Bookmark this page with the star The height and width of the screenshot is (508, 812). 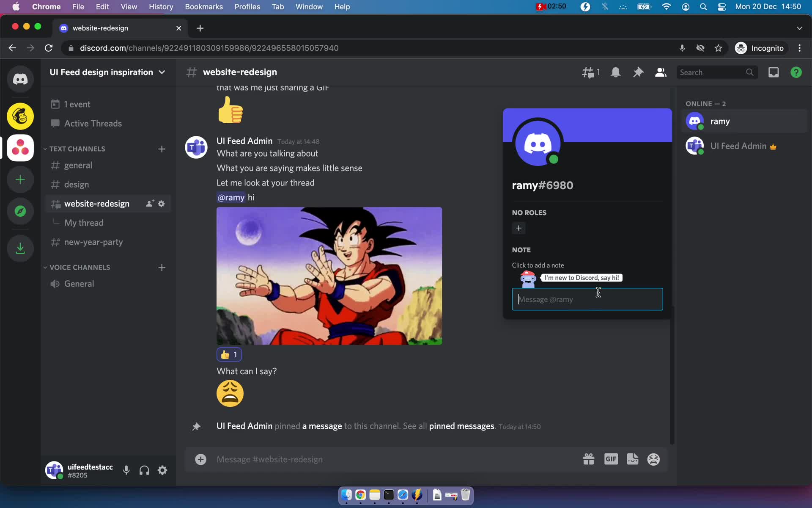[718, 48]
